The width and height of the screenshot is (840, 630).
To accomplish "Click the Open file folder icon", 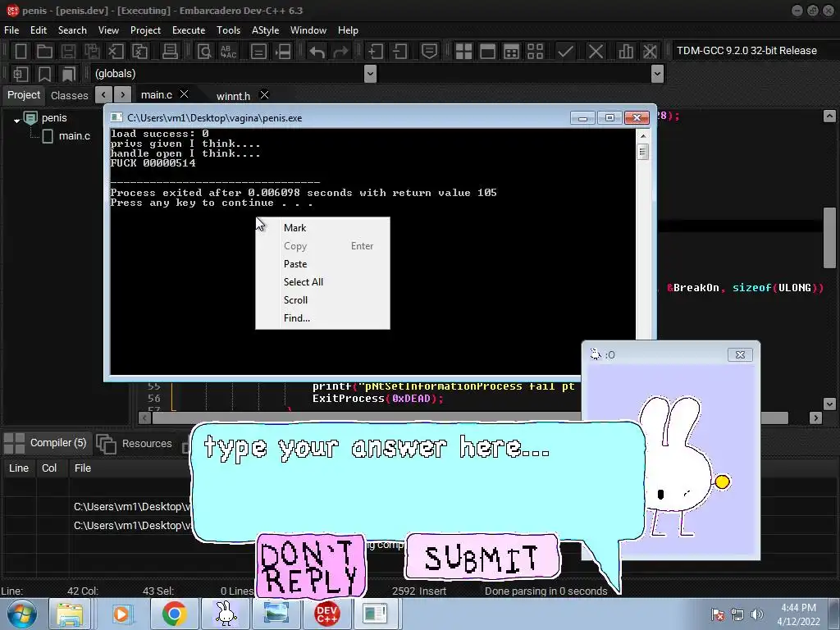I will pos(44,52).
